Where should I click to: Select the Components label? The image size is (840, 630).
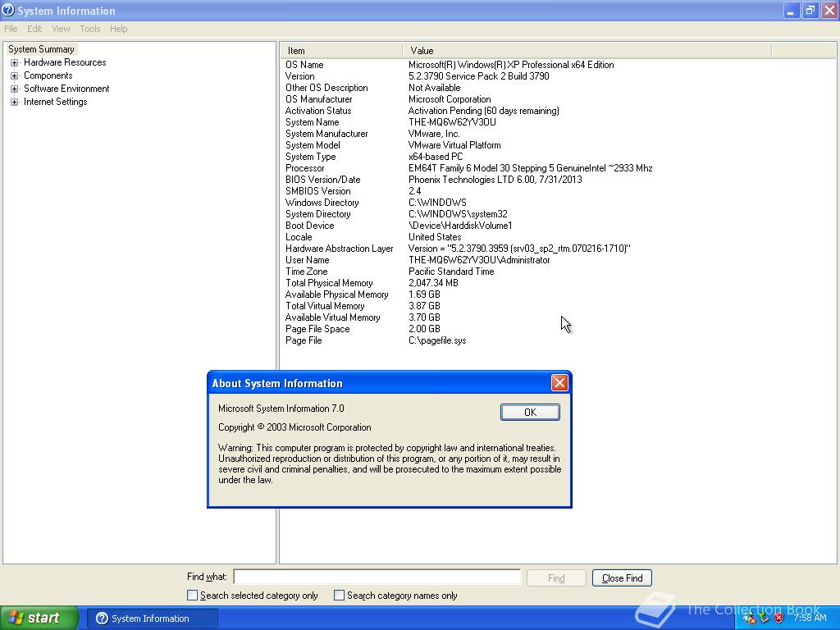(48, 75)
